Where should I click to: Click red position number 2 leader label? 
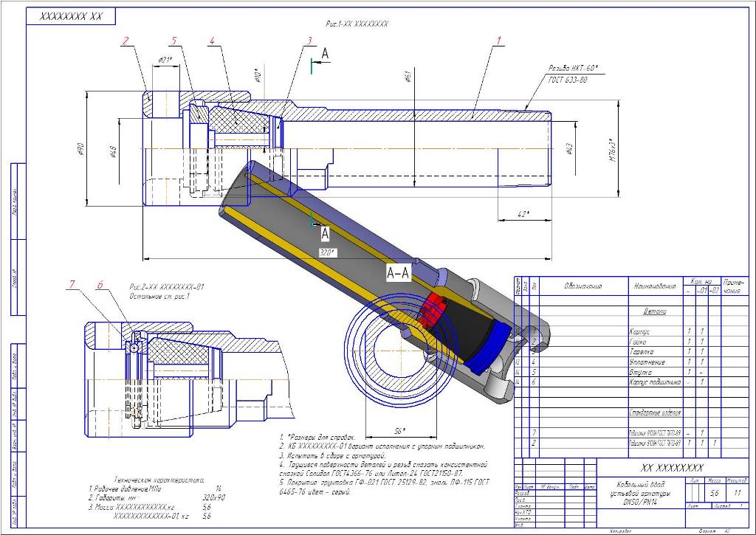tap(126, 41)
